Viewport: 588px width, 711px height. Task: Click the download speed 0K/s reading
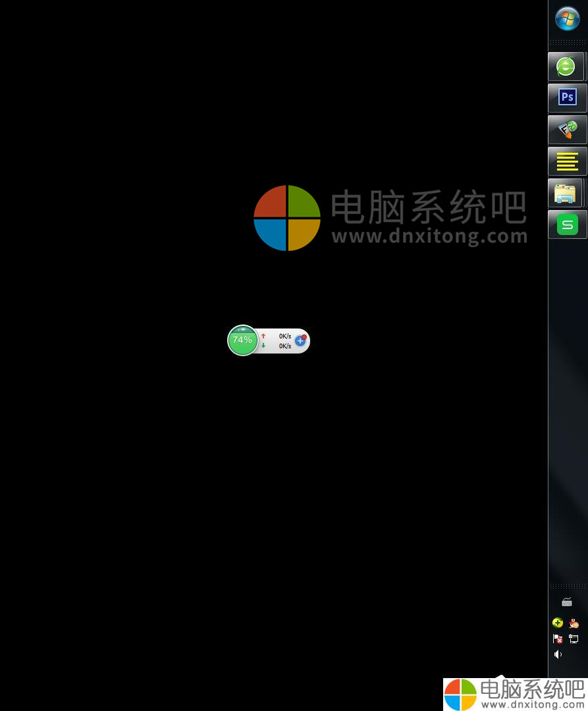click(x=284, y=346)
